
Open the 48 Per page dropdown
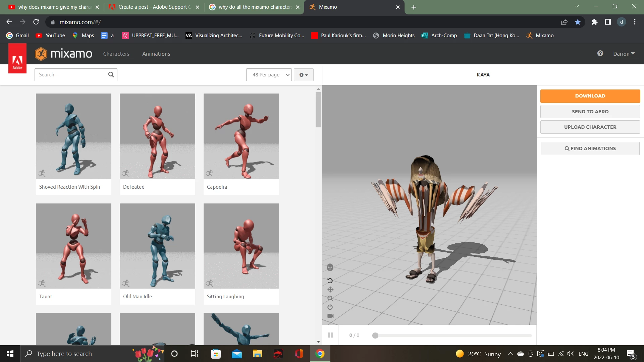click(x=269, y=75)
